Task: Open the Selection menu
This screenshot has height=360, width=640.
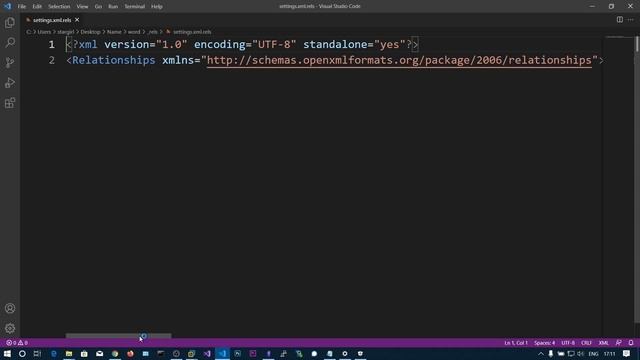Action: 59,7
